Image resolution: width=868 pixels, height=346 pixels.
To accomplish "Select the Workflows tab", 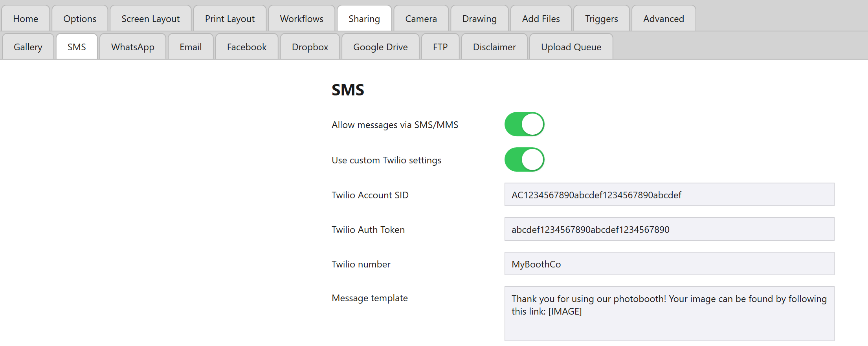I will point(302,18).
